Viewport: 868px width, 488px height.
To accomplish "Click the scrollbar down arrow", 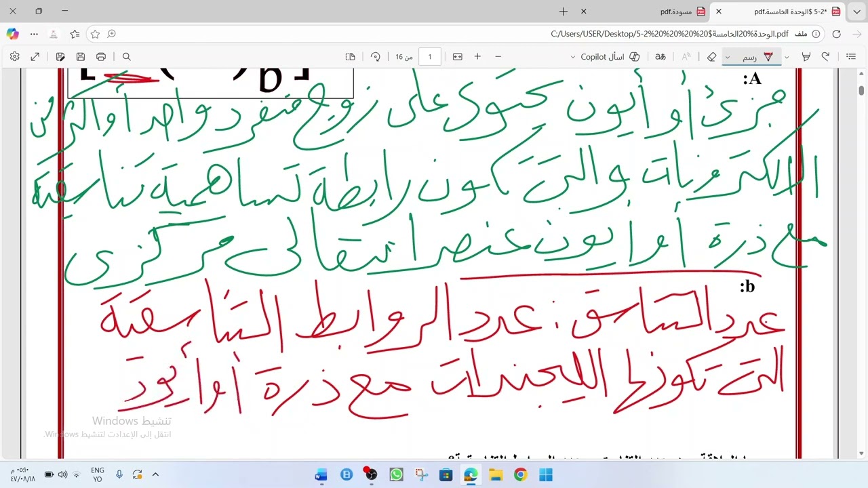I will pos(861,453).
